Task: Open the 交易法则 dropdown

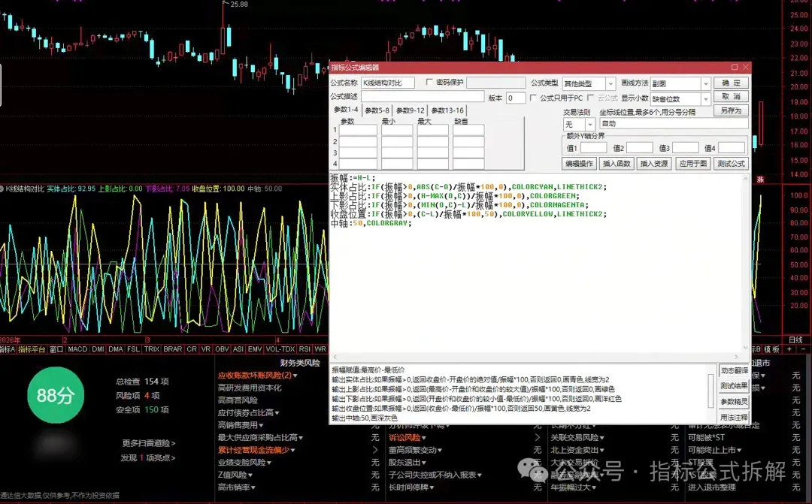Action: pyautogui.click(x=590, y=124)
